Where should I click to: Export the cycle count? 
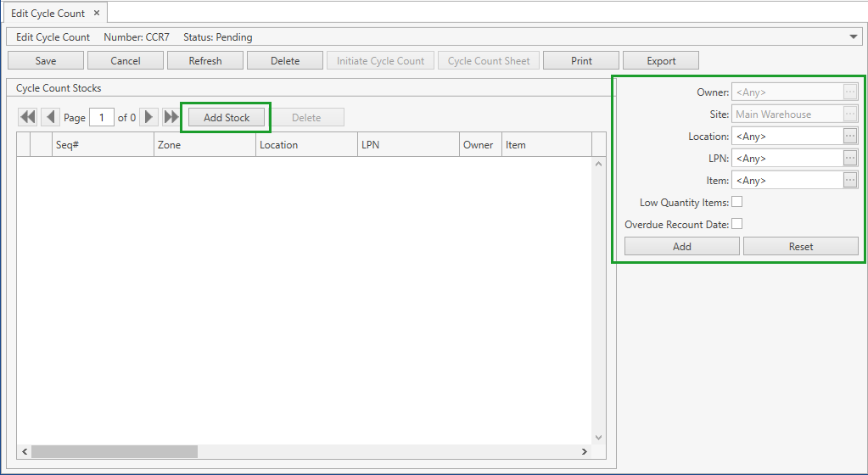(x=661, y=61)
